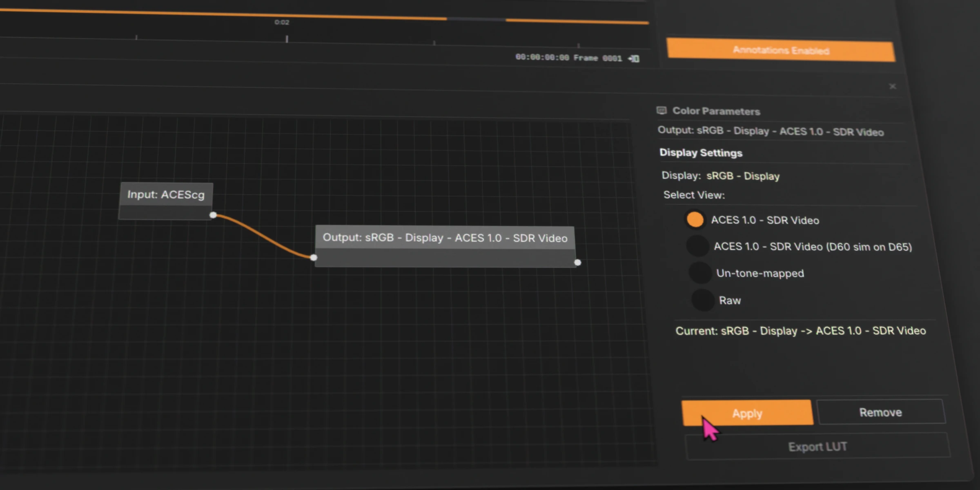Click the orange wire connecting the two nodes
This screenshot has height=490, width=980.
pyautogui.click(x=261, y=236)
